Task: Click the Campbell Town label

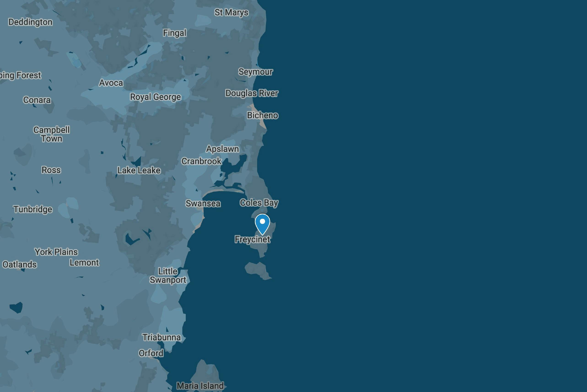Action: pos(51,134)
